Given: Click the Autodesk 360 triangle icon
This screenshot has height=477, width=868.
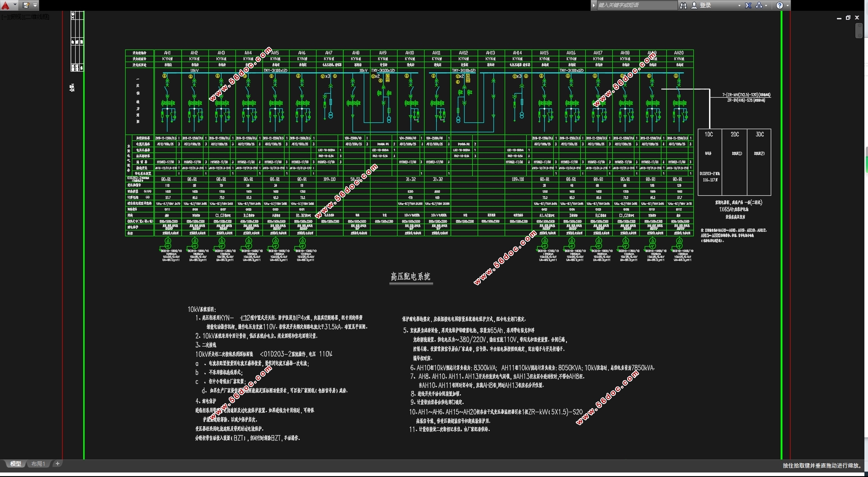Looking at the screenshot, I should point(759,5).
